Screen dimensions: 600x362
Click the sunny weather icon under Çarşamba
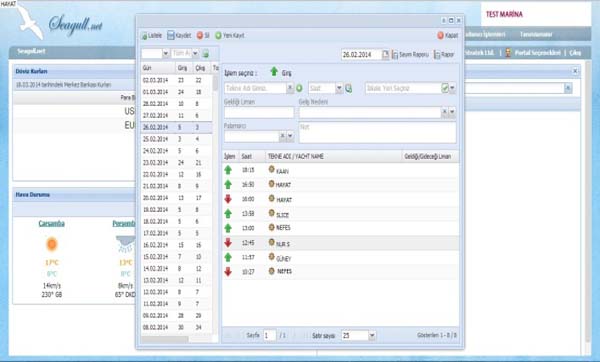pyautogui.click(x=52, y=244)
